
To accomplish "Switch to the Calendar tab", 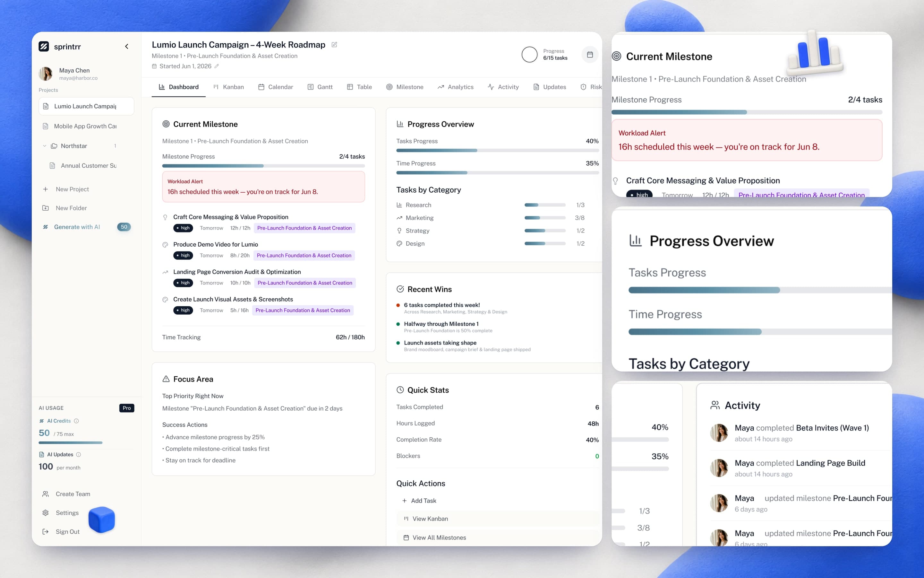I will pos(276,87).
